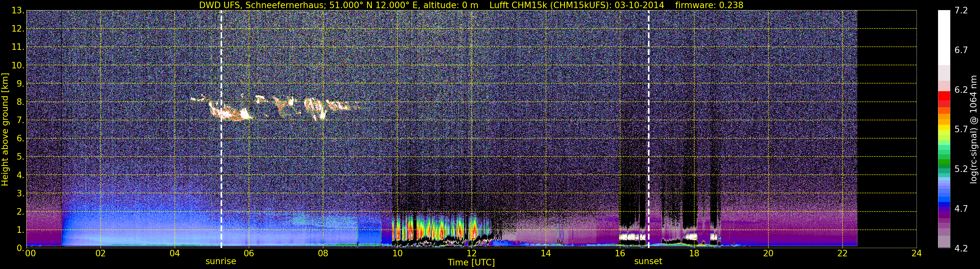Click the x-axis tick label 24
This screenshot has height=269, width=980.
point(917,253)
